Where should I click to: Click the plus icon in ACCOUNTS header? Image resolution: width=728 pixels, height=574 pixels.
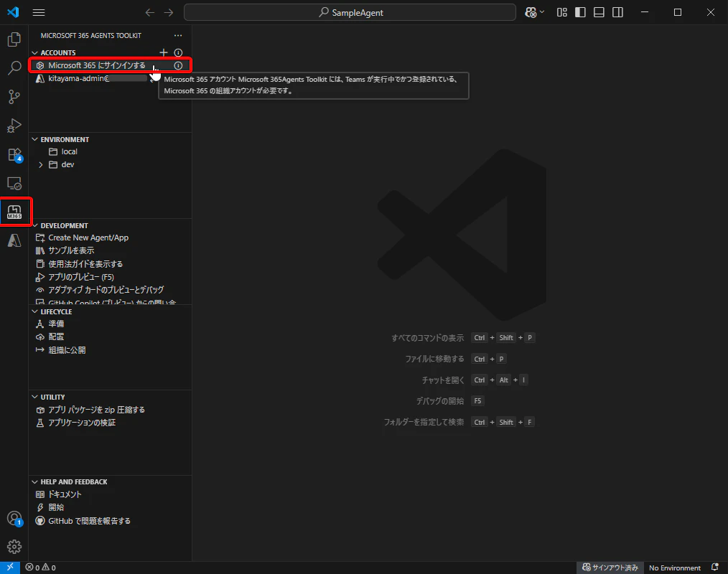(x=164, y=52)
